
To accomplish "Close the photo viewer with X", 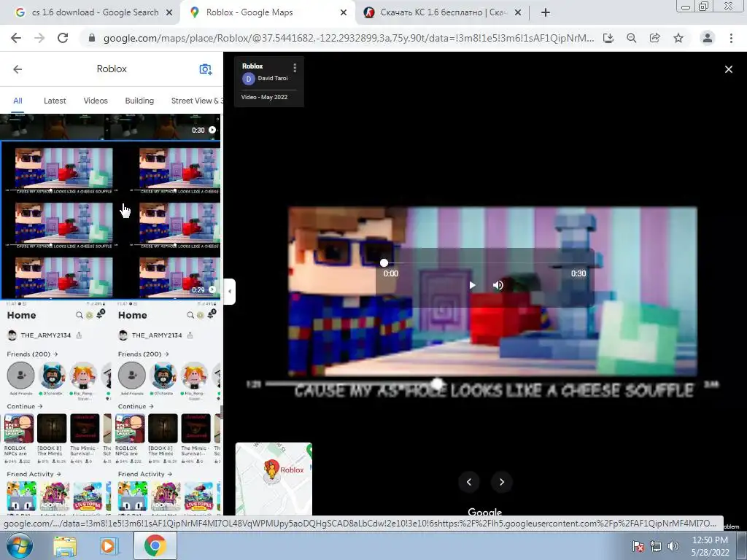I will (729, 69).
